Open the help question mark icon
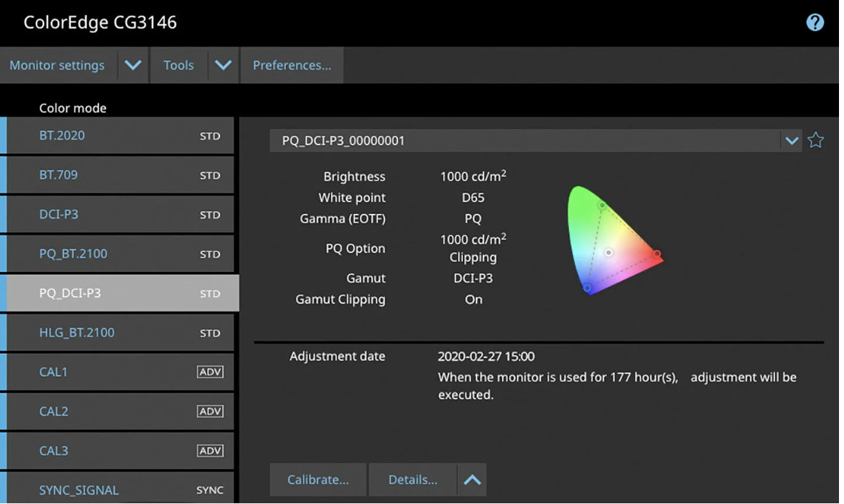844x504 pixels. pos(815,22)
